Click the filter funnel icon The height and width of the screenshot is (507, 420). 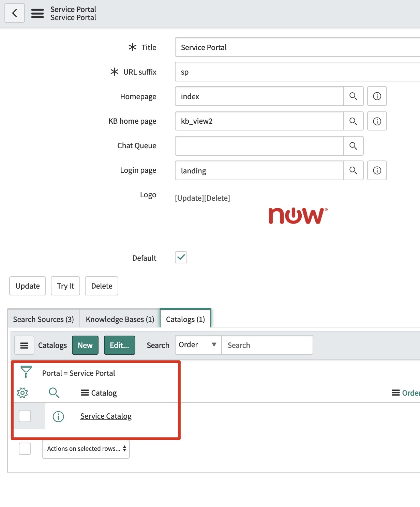[x=26, y=372]
